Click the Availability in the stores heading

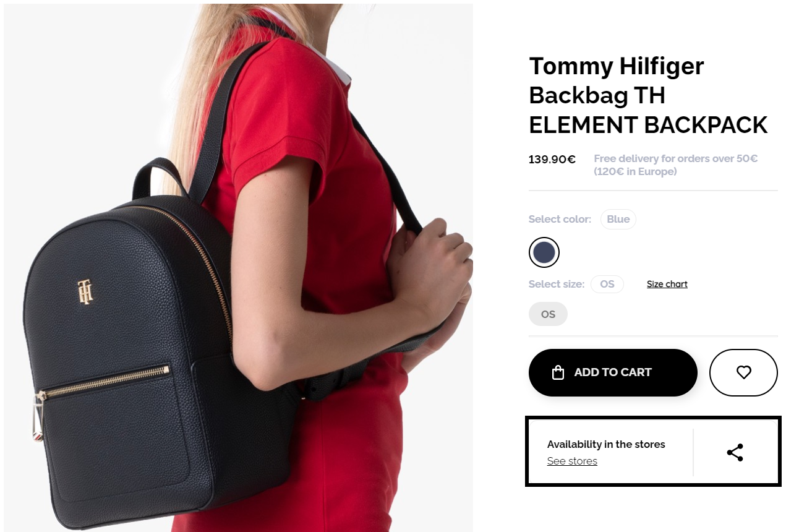(x=606, y=444)
